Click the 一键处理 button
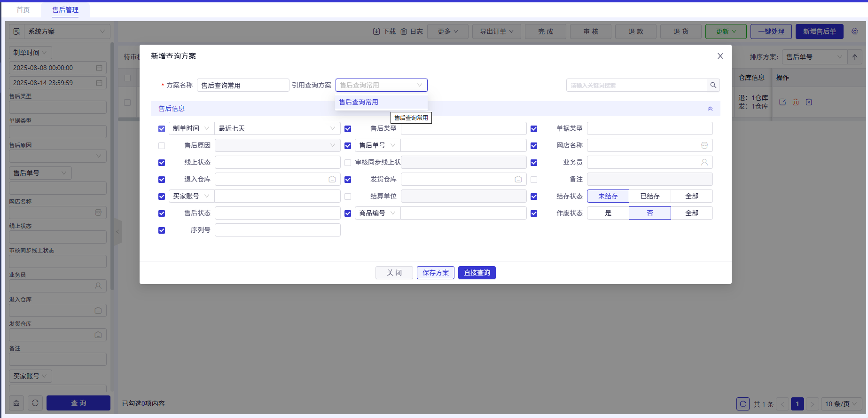The width and height of the screenshot is (868, 418). coord(771,32)
